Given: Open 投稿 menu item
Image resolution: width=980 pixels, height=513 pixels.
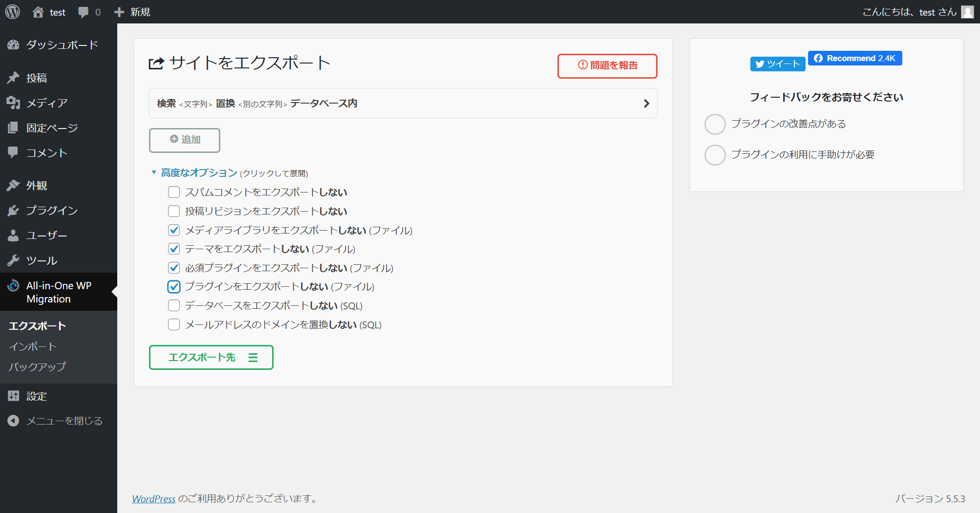Looking at the screenshot, I should [59, 78].
